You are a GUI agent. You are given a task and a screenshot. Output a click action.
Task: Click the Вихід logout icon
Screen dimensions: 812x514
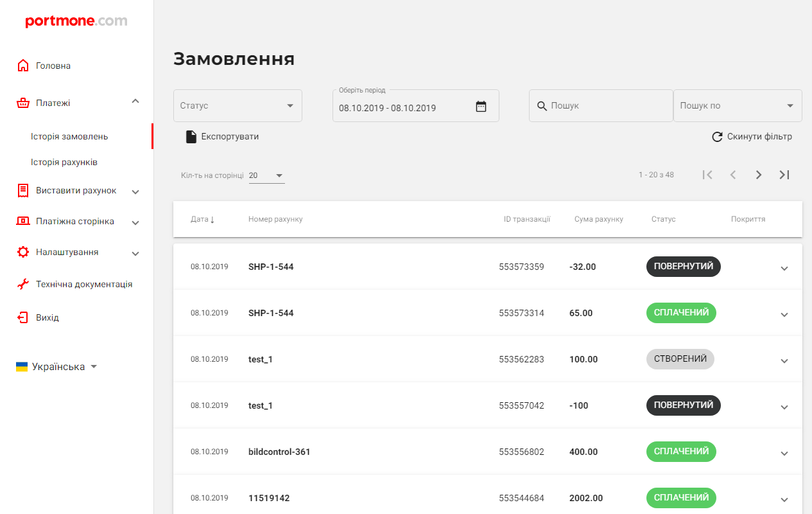[23, 317]
